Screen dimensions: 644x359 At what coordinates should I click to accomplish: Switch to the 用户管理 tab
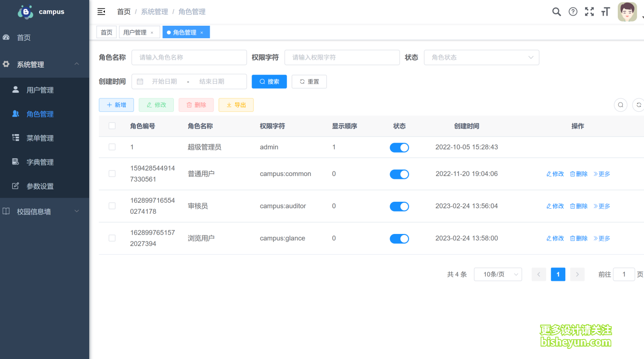[139, 32]
